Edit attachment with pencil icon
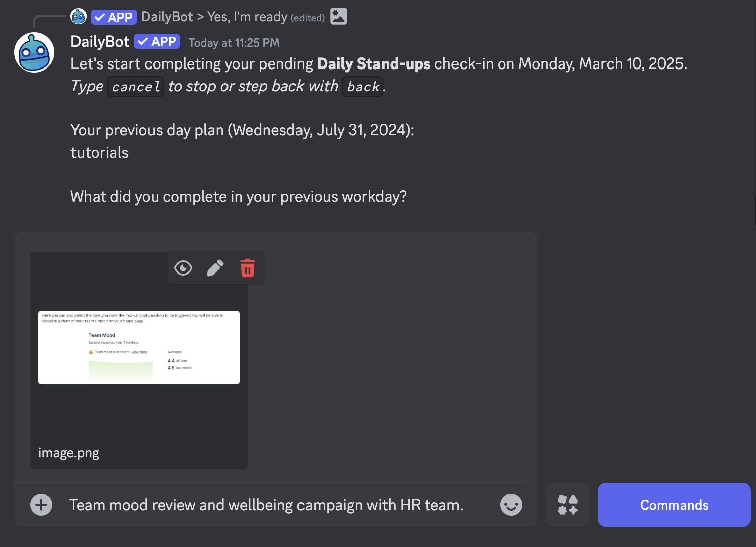 click(x=215, y=268)
